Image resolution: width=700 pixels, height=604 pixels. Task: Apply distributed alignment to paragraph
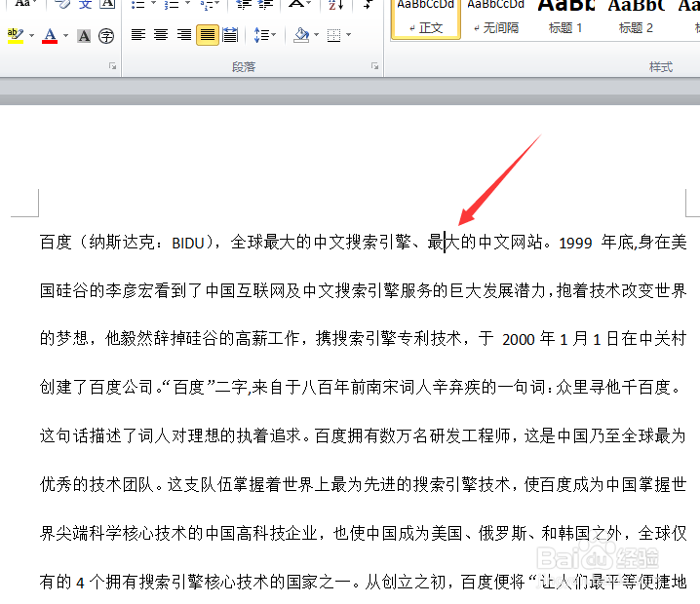pyautogui.click(x=230, y=35)
